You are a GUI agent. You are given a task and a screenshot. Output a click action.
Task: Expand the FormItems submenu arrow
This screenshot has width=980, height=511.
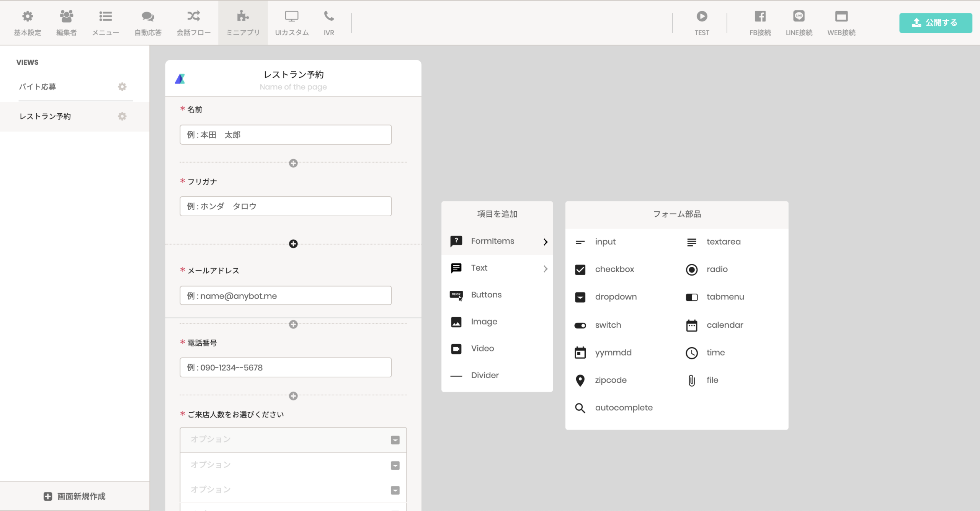pyautogui.click(x=546, y=242)
